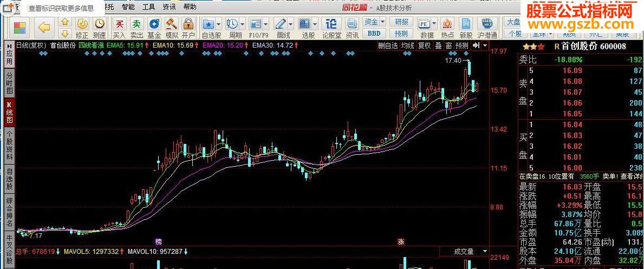Screen dimensions: 644x269
Task: Click the 预测 button under 研报
Action: click(x=401, y=33)
